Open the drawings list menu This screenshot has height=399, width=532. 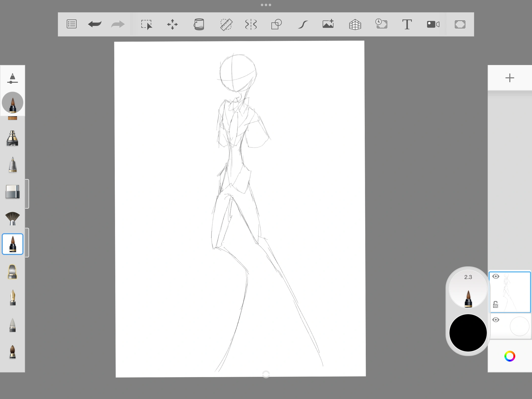pos(71,24)
